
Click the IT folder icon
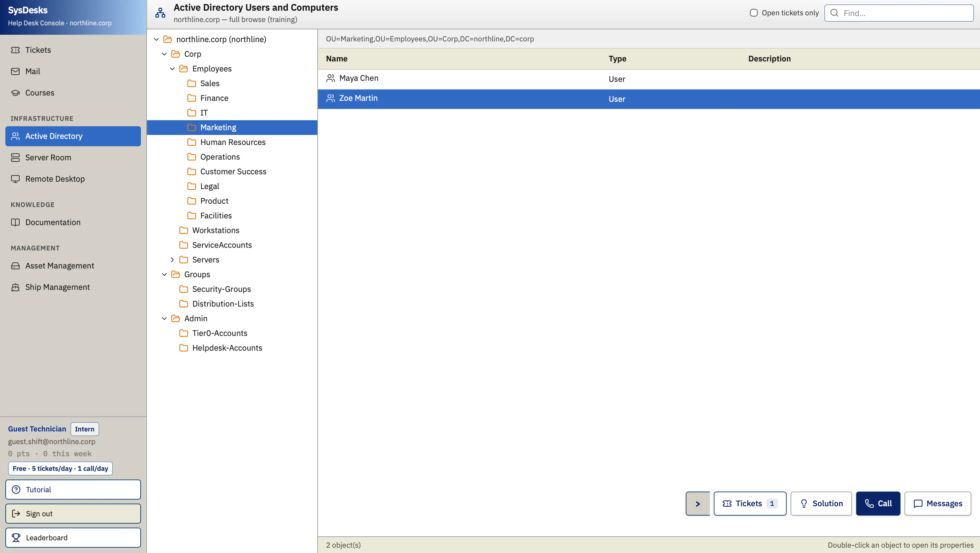(192, 113)
